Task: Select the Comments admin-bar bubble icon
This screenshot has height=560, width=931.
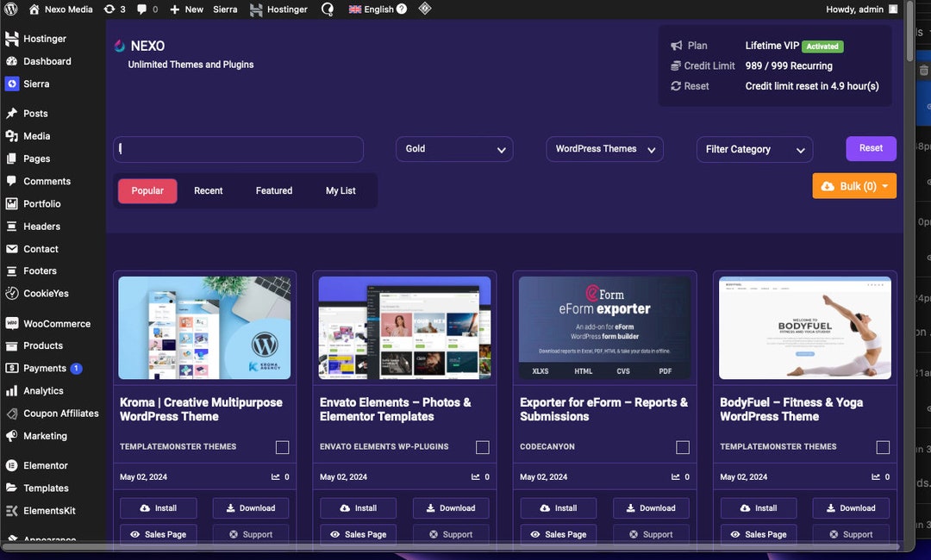Action: (141, 9)
